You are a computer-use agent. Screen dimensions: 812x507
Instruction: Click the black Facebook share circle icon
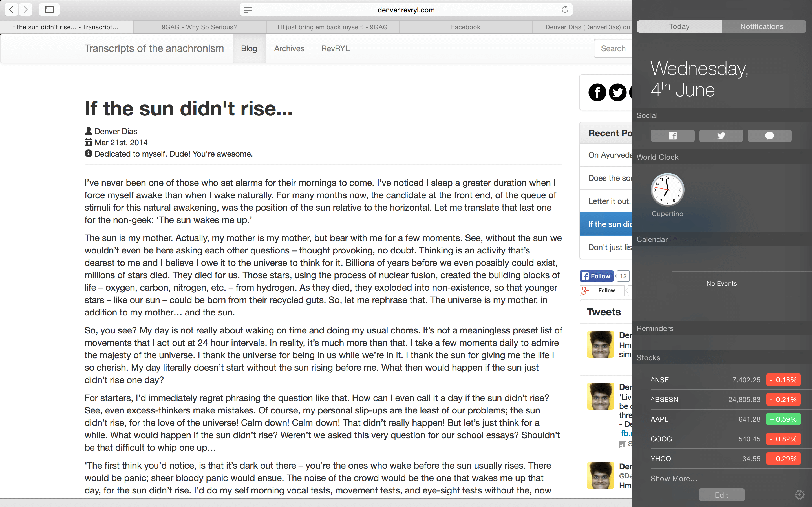(x=597, y=93)
